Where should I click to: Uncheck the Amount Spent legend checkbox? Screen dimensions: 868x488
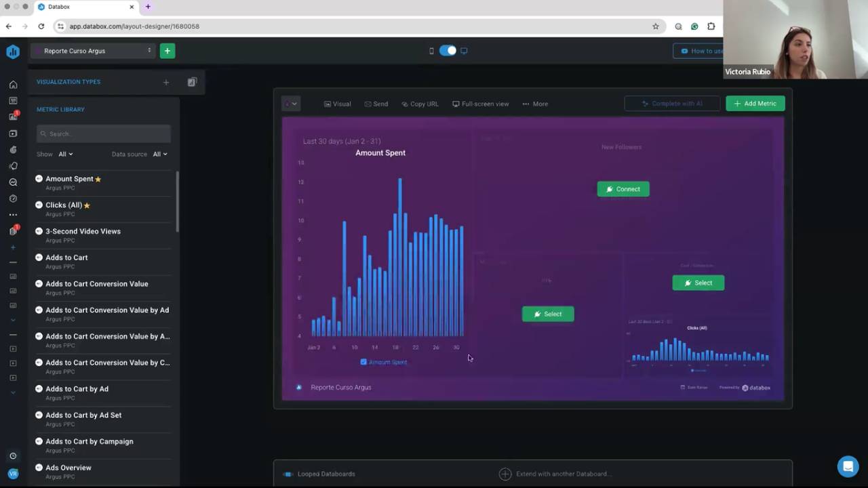point(363,362)
